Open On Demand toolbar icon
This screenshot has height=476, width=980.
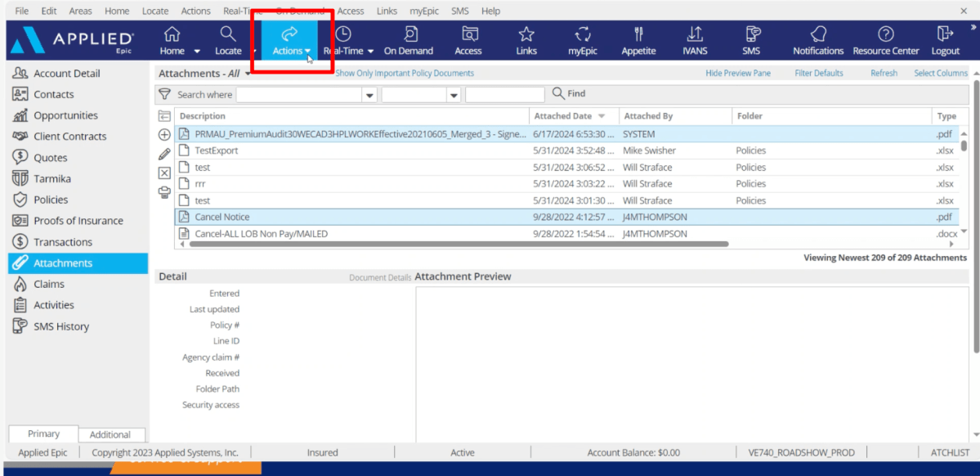pos(409,34)
